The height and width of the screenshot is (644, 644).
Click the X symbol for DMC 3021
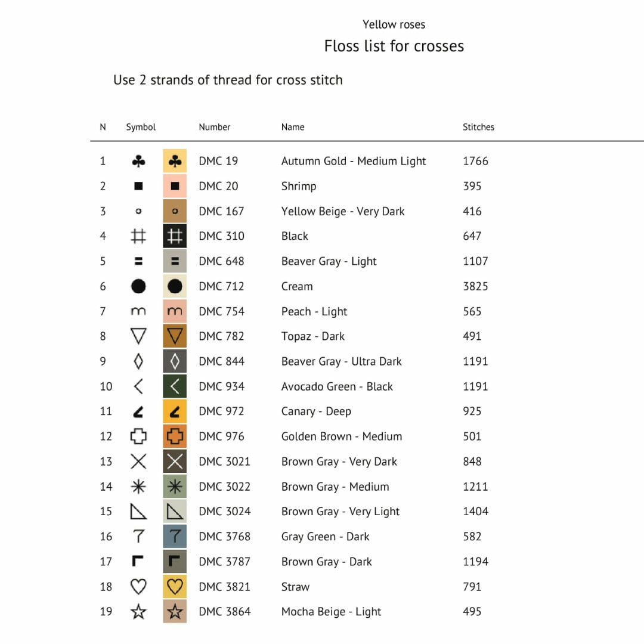coord(138,461)
